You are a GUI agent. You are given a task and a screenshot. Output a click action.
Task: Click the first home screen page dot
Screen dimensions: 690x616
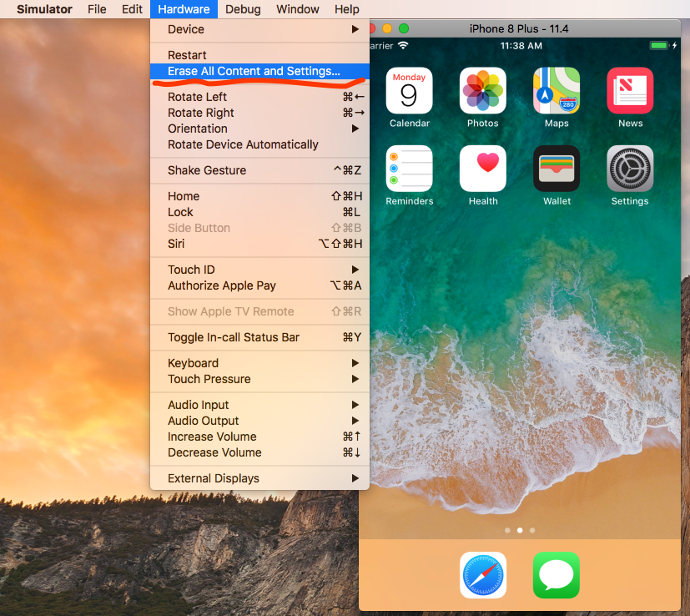click(507, 530)
